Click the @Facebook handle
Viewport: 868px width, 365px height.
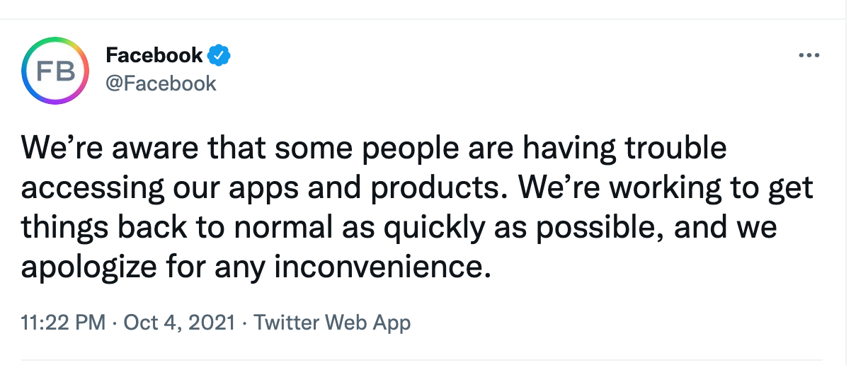pyautogui.click(x=161, y=83)
